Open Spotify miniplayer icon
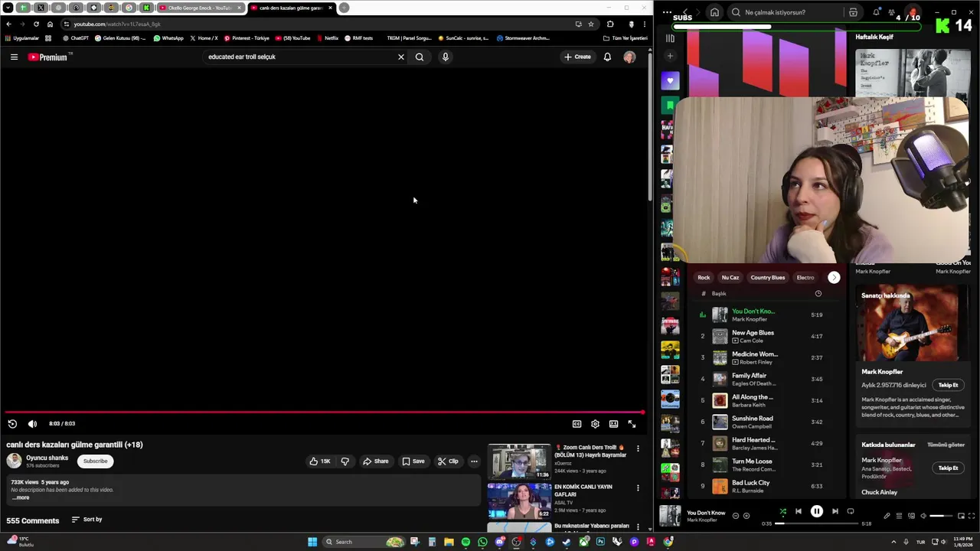The width and height of the screenshot is (980, 551). point(960,516)
